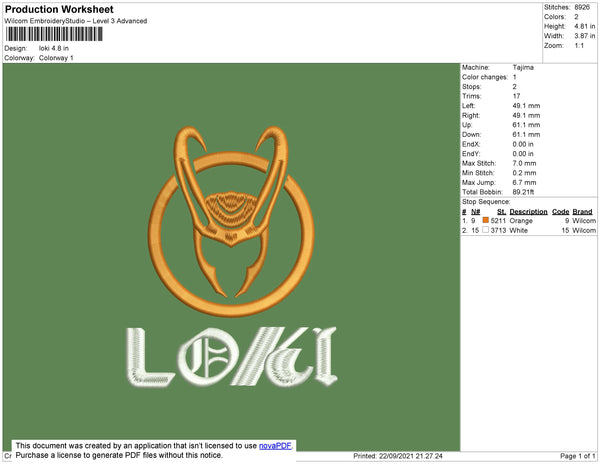Click the Machine value 'Tajima'
The width and height of the screenshot is (600, 464).
pyautogui.click(x=523, y=67)
